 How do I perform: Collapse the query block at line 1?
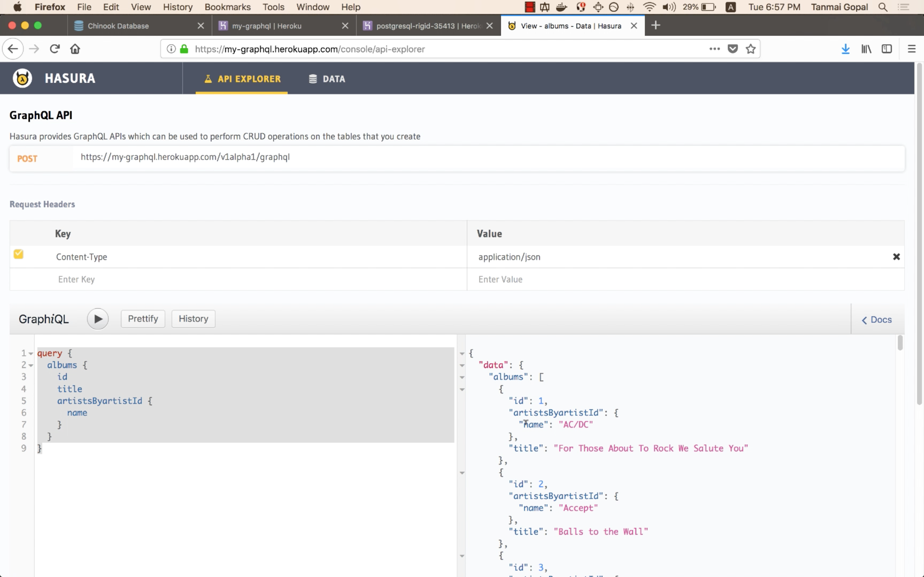click(x=31, y=354)
